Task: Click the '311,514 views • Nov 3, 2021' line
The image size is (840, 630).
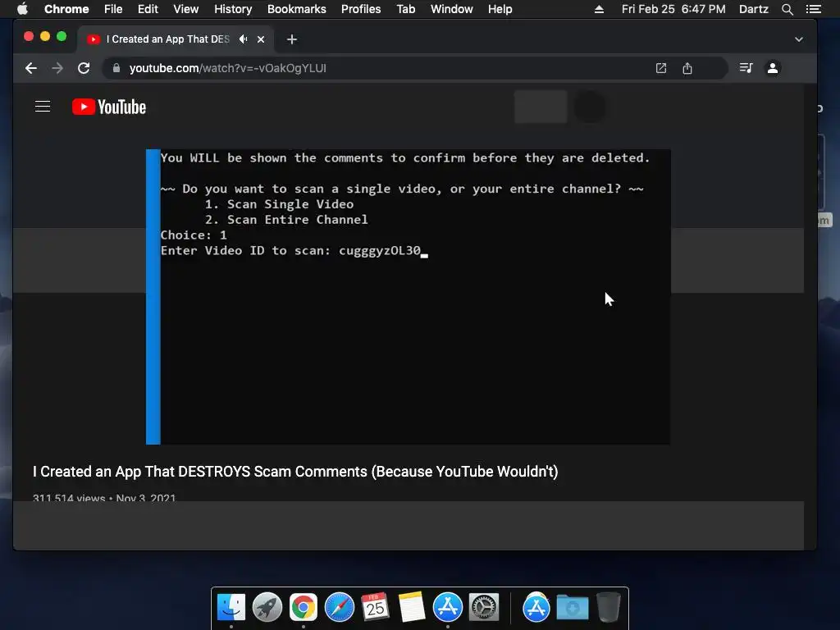Action: pos(104,498)
